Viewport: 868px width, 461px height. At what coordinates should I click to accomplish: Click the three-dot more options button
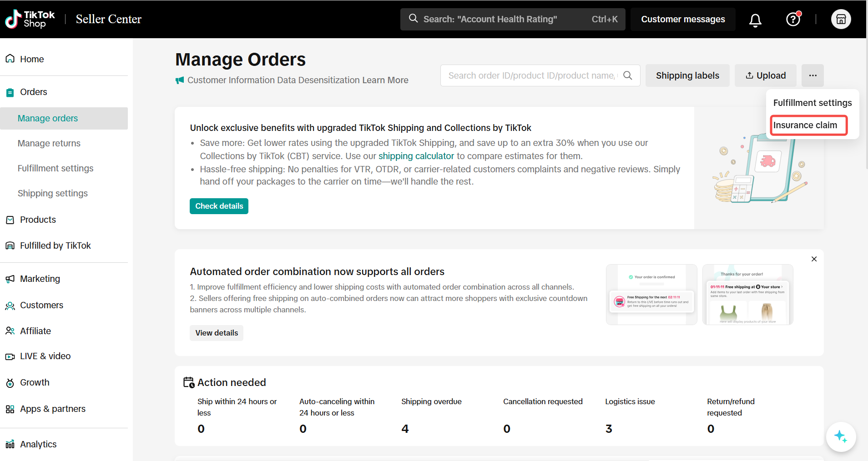812,75
